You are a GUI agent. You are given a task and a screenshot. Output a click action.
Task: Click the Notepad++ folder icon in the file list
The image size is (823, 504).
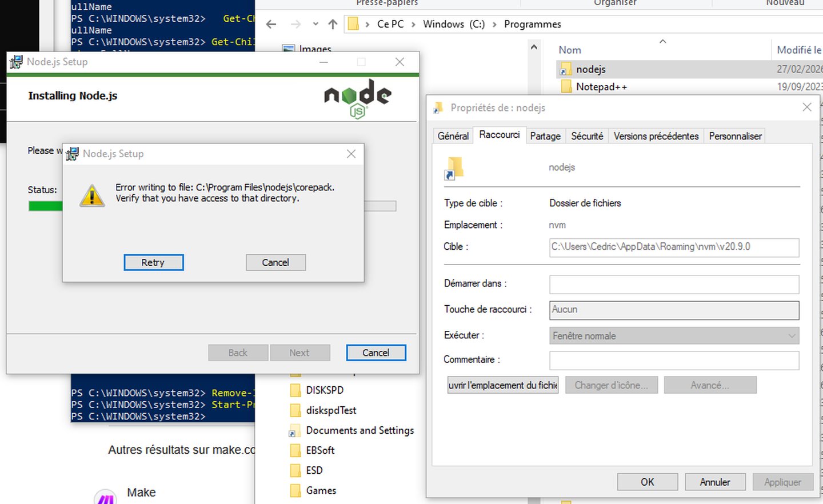[566, 87]
